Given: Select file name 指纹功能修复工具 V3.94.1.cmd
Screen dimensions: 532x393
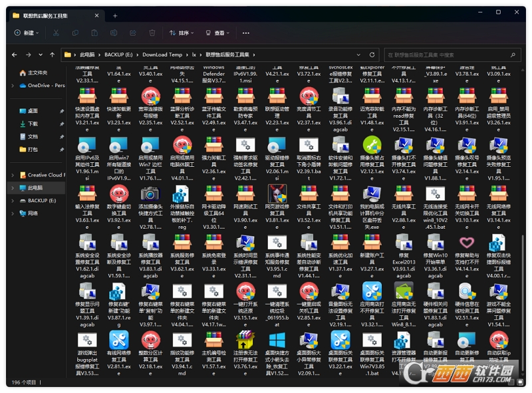Looking at the screenshot, I should tap(182, 363).
